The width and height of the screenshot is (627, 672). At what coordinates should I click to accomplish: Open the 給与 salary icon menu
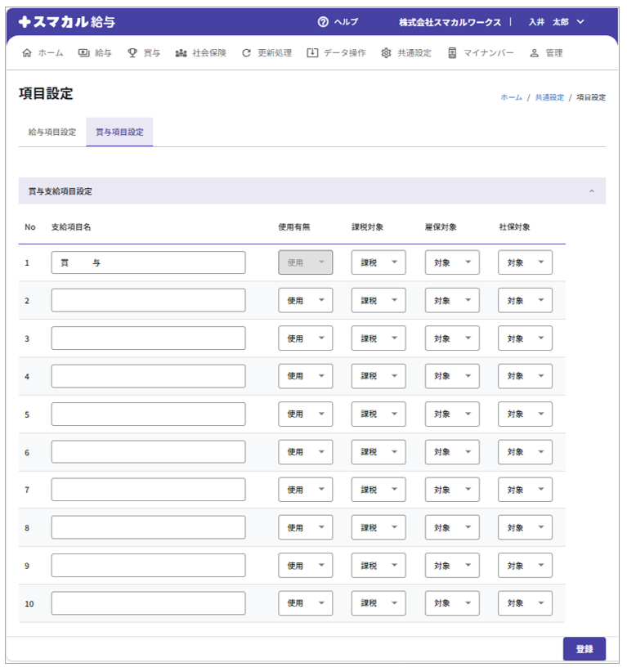84,53
